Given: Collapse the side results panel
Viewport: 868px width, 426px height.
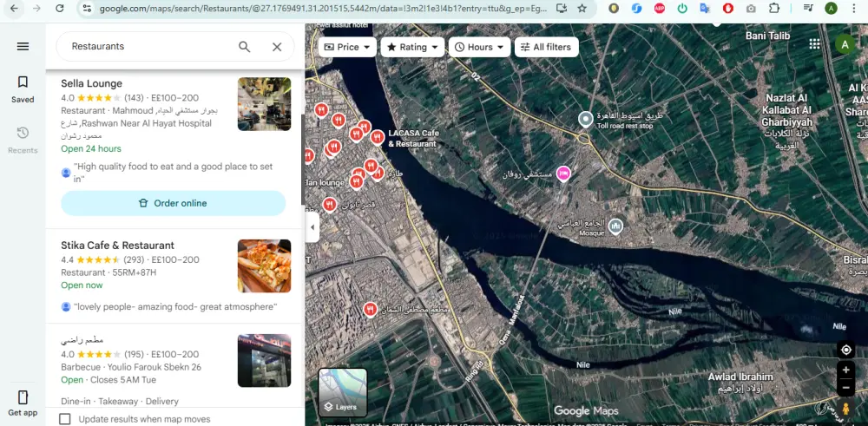Looking at the screenshot, I should pyautogui.click(x=312, y=226).
